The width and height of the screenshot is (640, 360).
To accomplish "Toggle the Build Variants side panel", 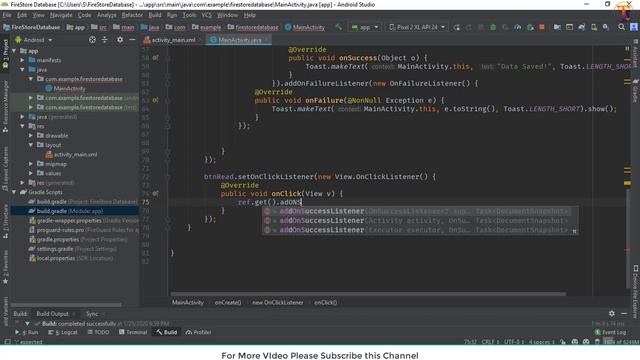I will [5, 312].
